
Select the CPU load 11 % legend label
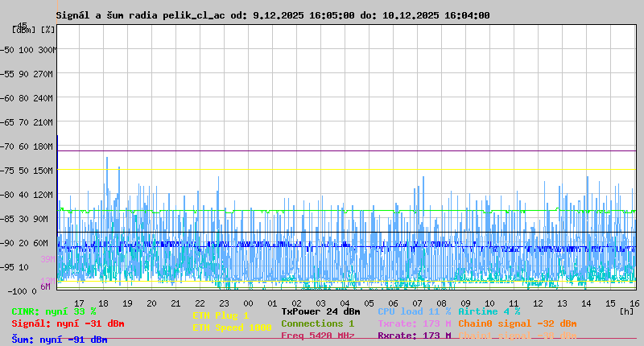click(414, 311)
